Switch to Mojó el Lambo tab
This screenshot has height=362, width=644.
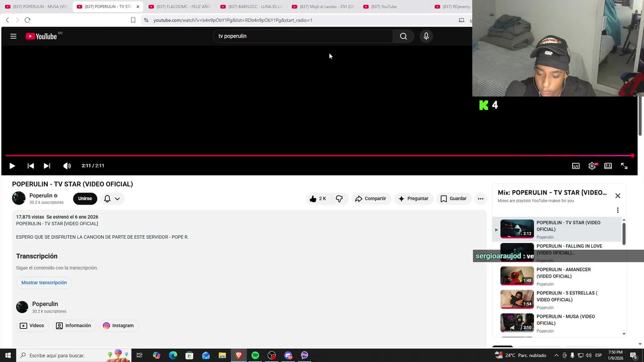323,7
